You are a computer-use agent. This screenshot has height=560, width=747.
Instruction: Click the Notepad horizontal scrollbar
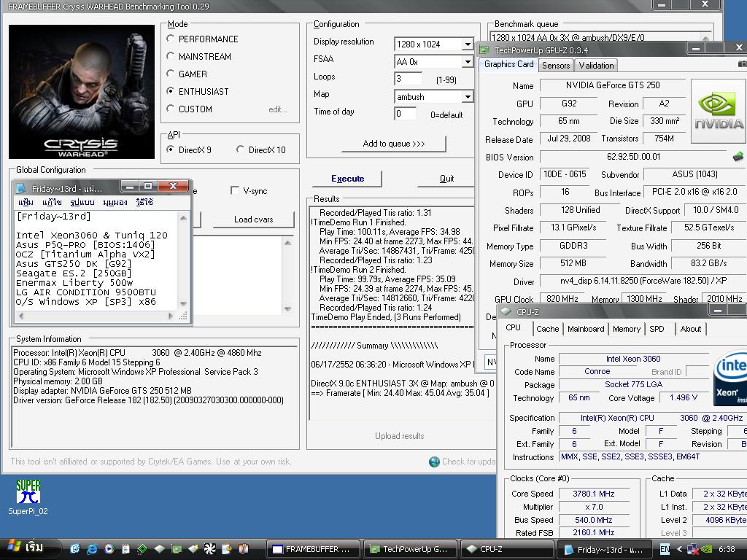(96, 316)
